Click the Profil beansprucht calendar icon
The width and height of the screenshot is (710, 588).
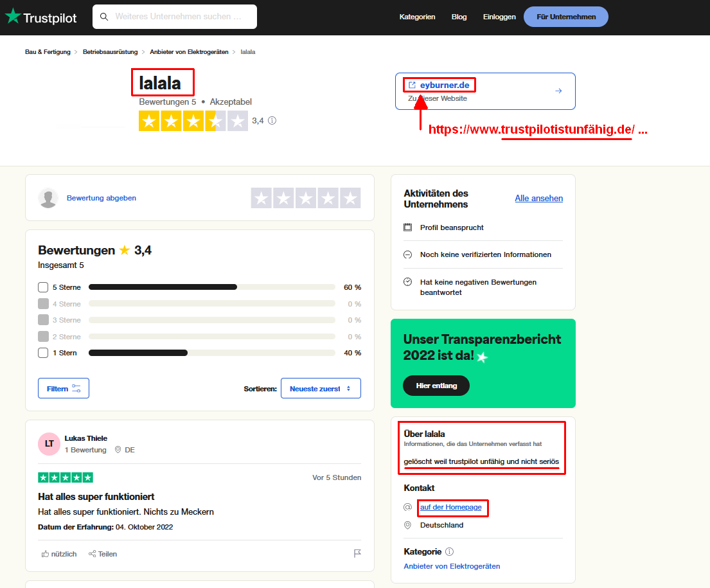(408, 227)
